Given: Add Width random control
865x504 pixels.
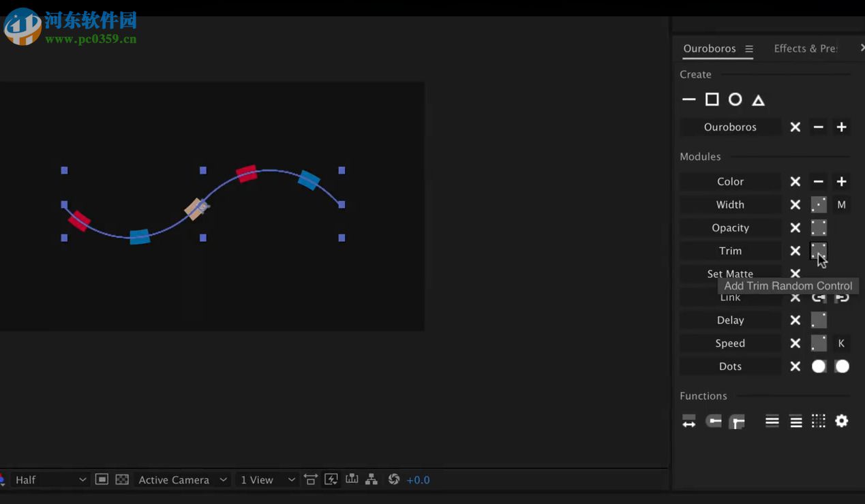Looking at the screenshot, I should [x=818, y=204].
